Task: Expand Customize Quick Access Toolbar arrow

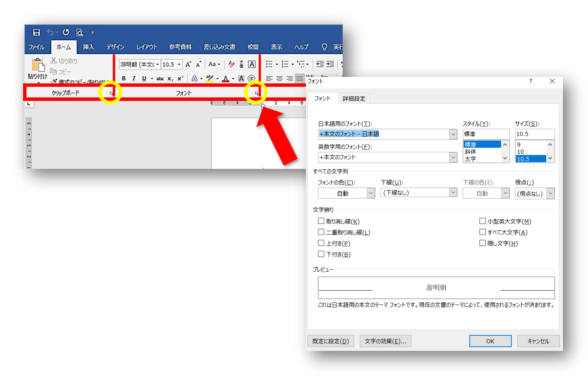Action: (92, 32)
